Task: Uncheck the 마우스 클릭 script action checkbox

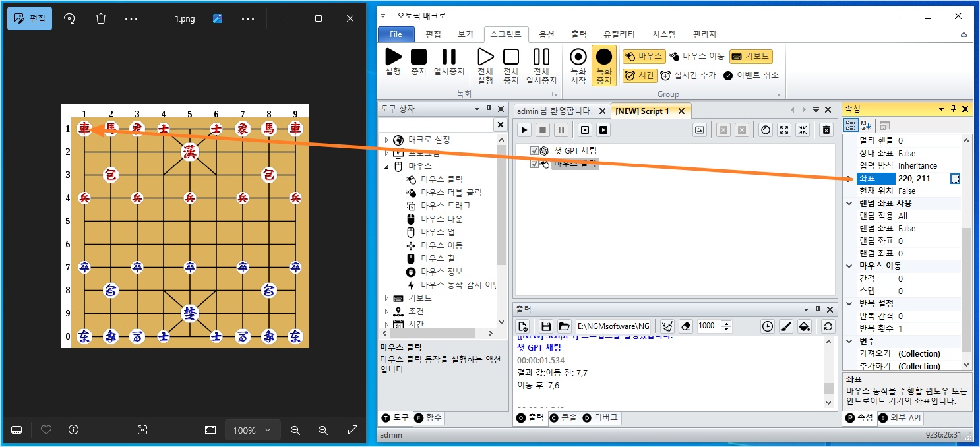Action: coord(535,164)
